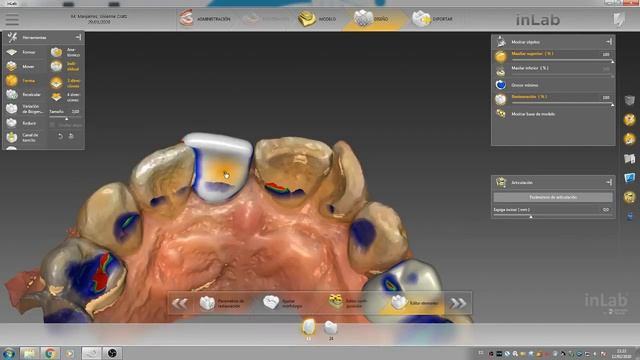
Task: Go to previous step with double-left arrows
Action: point(180,303)
